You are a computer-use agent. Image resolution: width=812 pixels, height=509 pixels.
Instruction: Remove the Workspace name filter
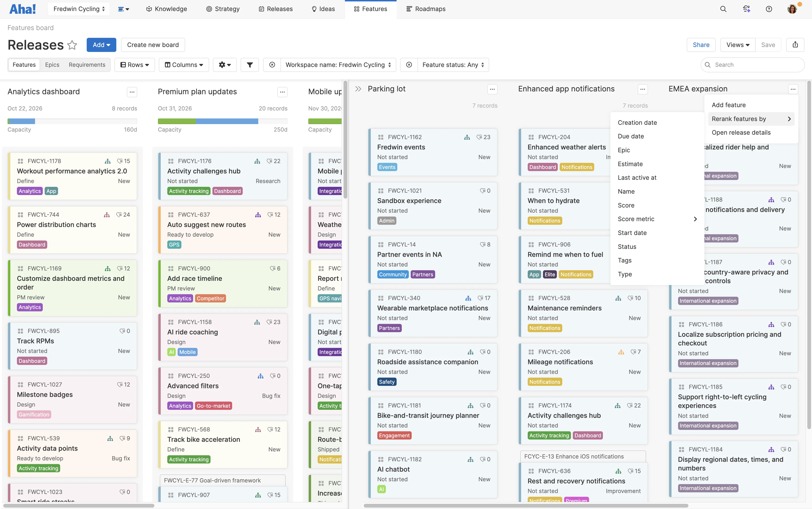[272, 65]
